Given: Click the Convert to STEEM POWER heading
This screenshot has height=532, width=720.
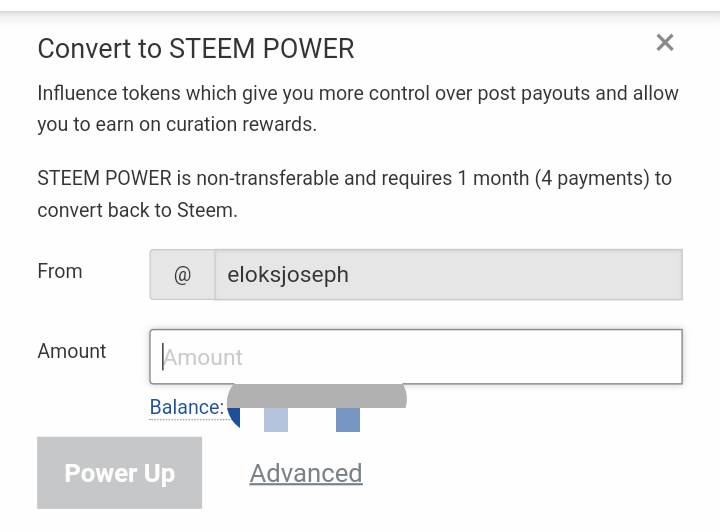Looking at the screenshot, I should [x=196, y=48].
